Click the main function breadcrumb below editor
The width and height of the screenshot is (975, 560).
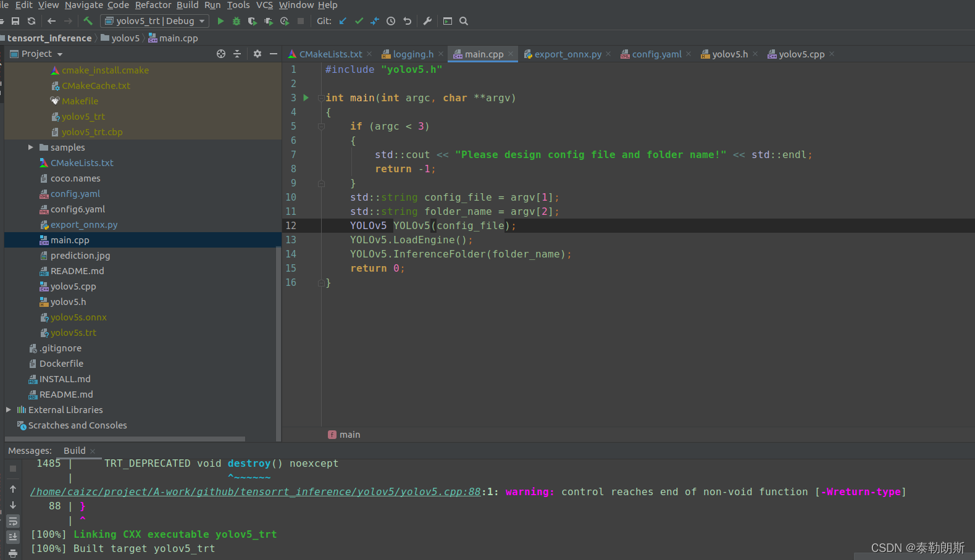tap(344, 435)
